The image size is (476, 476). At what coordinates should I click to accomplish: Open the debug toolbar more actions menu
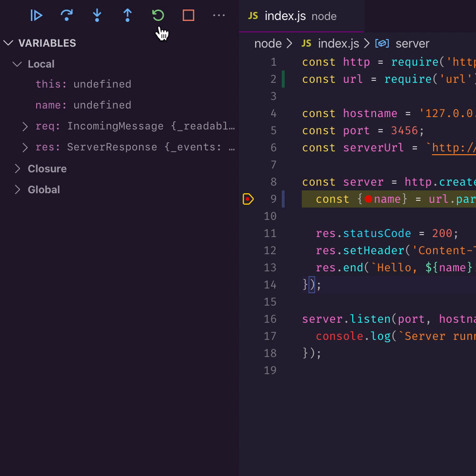point(219,16)
